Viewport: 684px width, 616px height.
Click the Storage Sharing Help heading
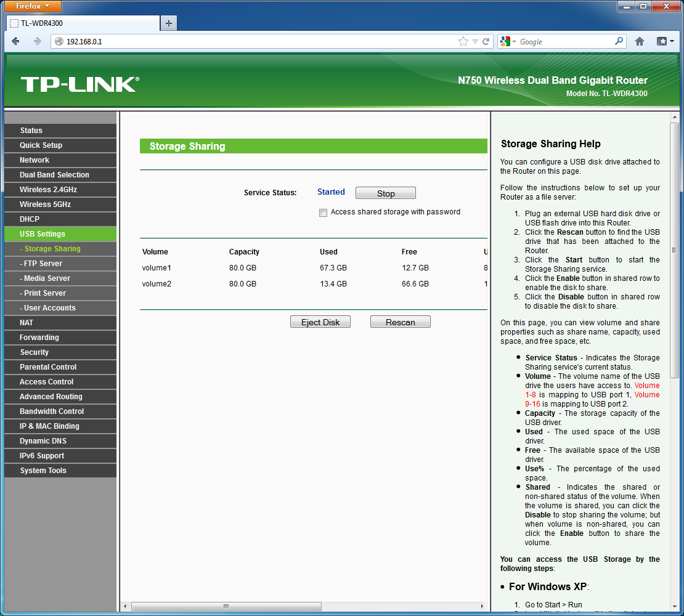click(x=550, y=144)
